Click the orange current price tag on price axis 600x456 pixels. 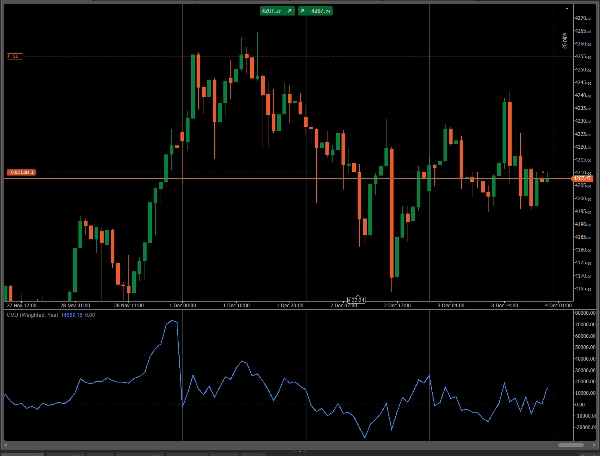pyautogui.click(x=580, y=179)
